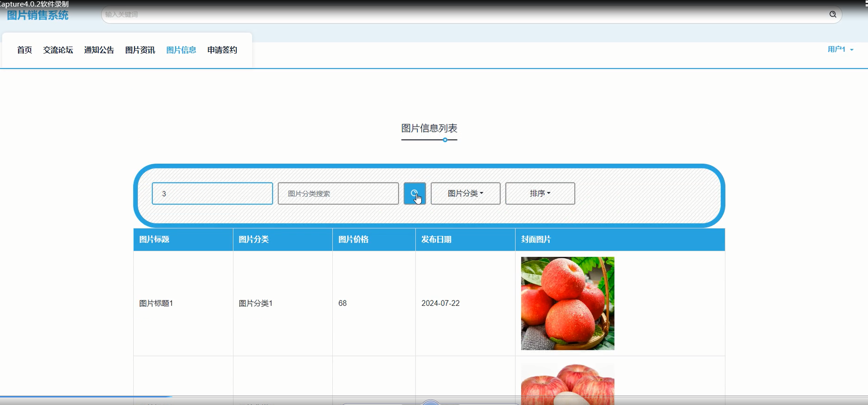The height and width of the screenshot is (405, 868).
Task: Open the second row apples cover image
Action: [568, 383]
